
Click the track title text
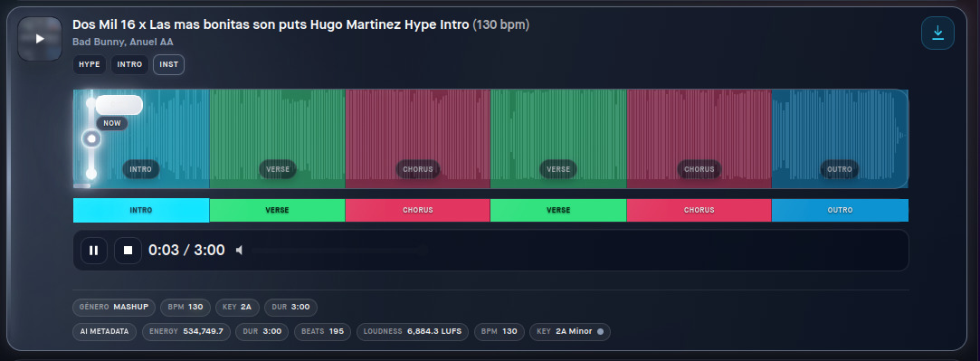(x=271, y=25)
